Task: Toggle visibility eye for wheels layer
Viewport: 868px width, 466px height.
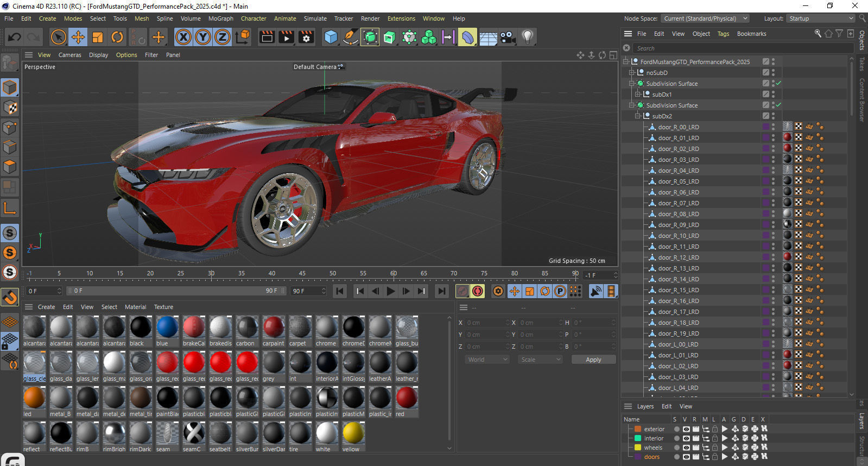Action: [x=686, y=448]
